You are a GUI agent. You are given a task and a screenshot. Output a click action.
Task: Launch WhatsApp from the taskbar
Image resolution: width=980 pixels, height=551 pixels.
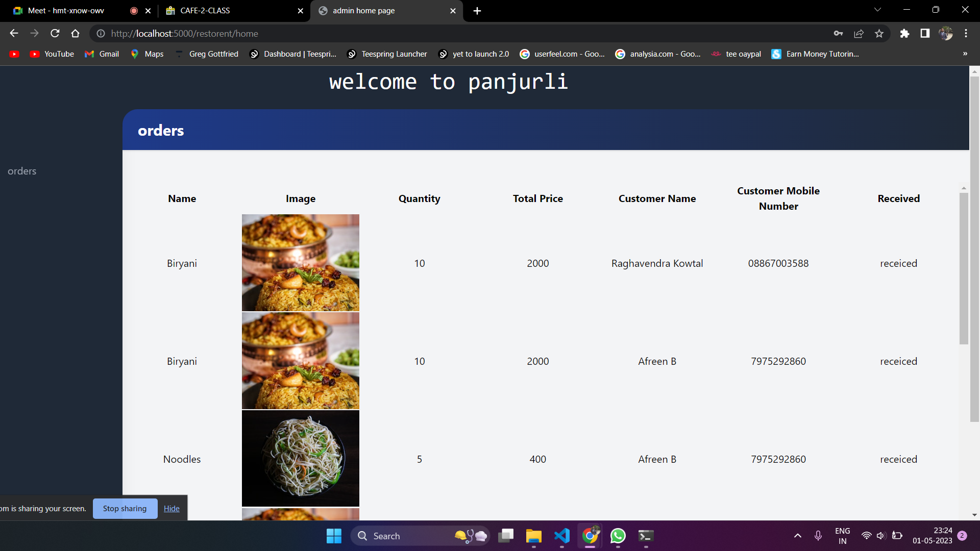617,536
